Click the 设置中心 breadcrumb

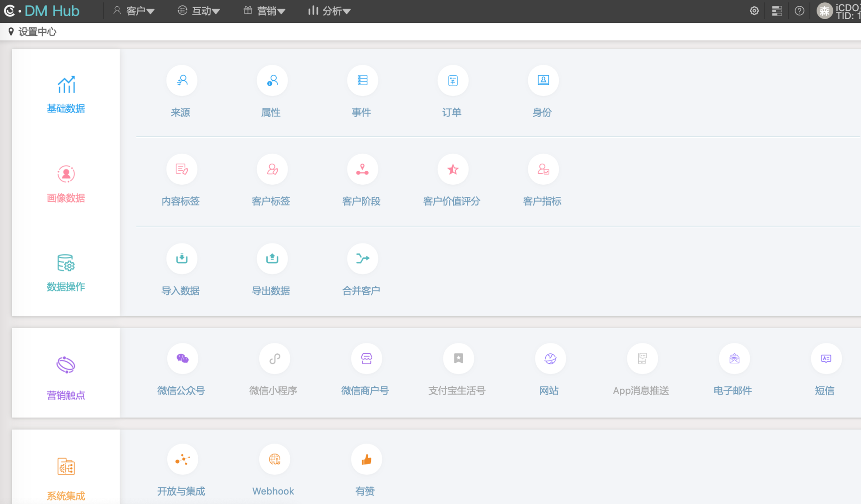pos(37,32)
